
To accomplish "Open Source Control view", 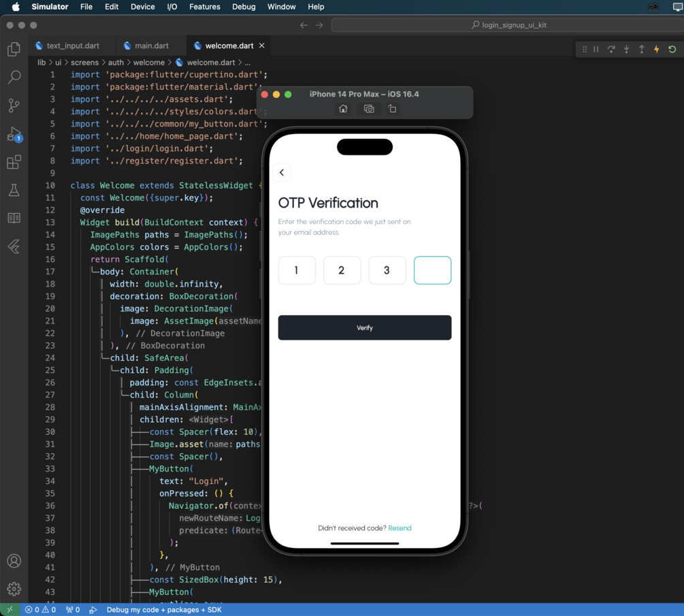I will click(x=14, y=105).
